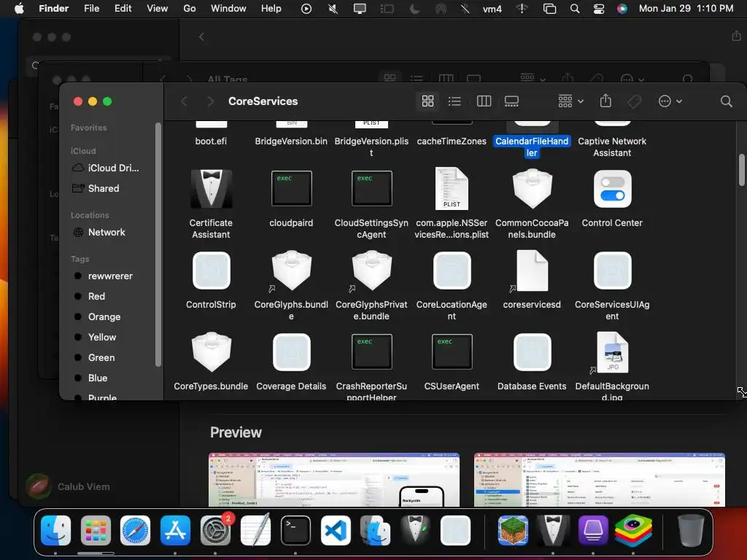Click the boot.efi file name
The height and width of the screenshot is (560, 747).
click(211, 141)
